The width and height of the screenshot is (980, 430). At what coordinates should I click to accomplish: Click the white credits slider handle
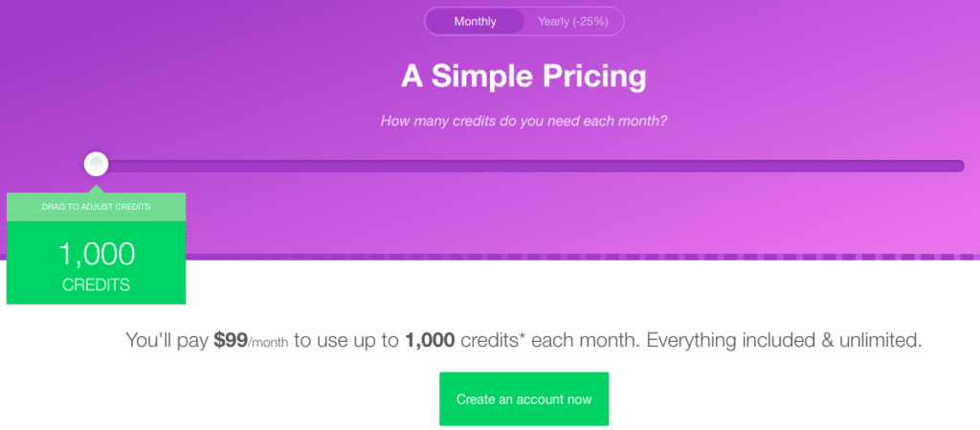(x=96, y=165)
